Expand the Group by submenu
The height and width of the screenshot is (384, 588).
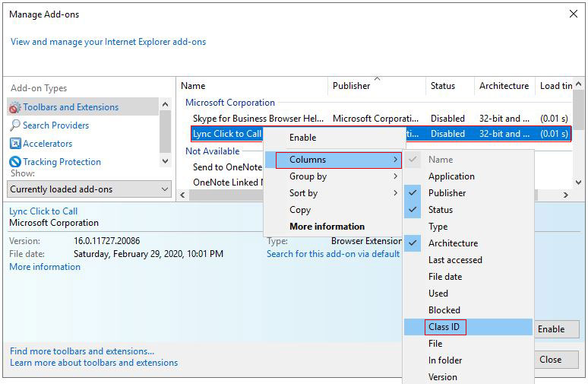333,176
